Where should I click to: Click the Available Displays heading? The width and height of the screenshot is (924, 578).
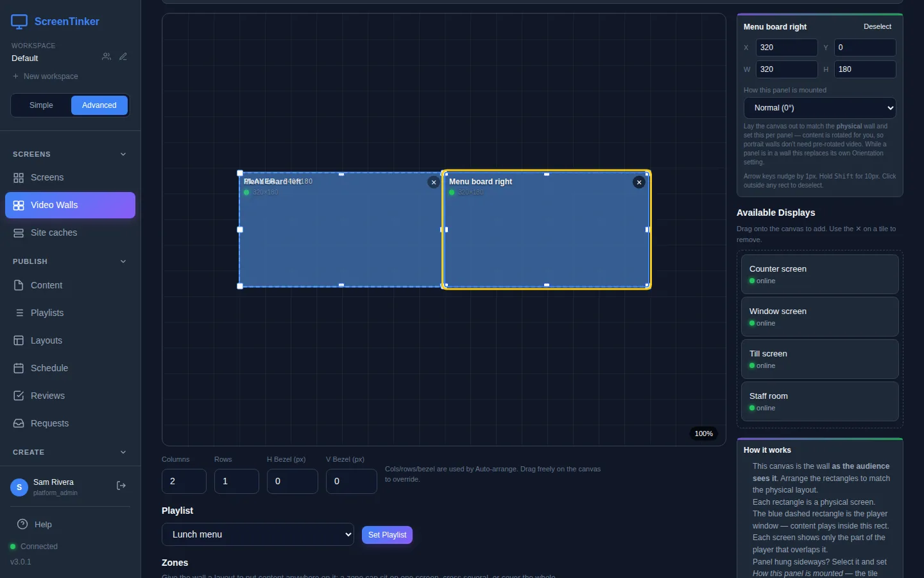click(x=776, y=213)
